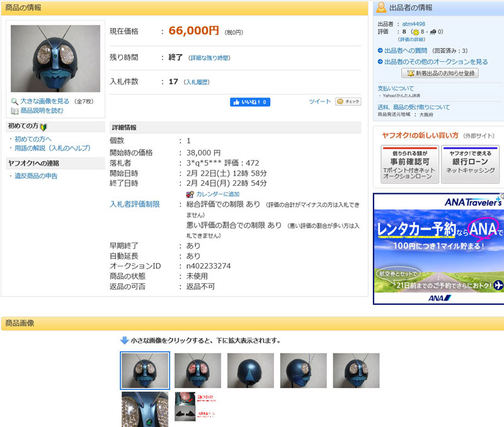View 詳細な残り時間 link

tap(209, 58)
